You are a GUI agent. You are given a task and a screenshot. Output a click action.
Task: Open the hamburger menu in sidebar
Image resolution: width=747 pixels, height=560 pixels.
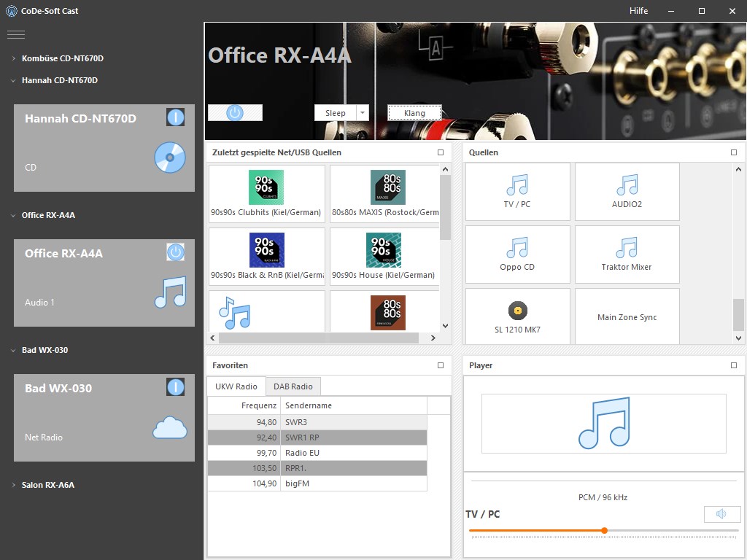coord(16,34)
